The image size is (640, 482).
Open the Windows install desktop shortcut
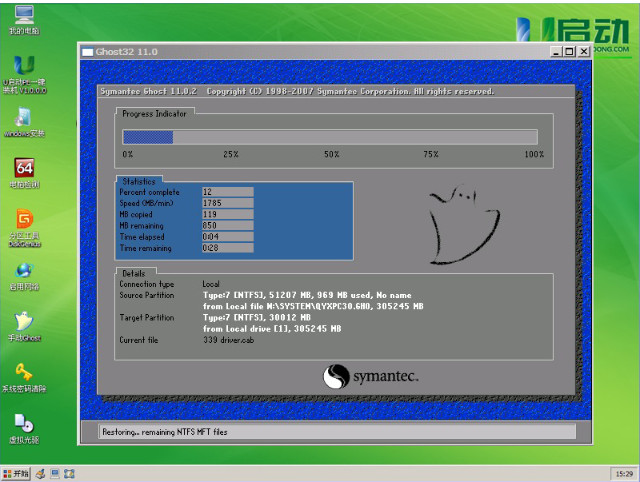click(x=24, y=119)
